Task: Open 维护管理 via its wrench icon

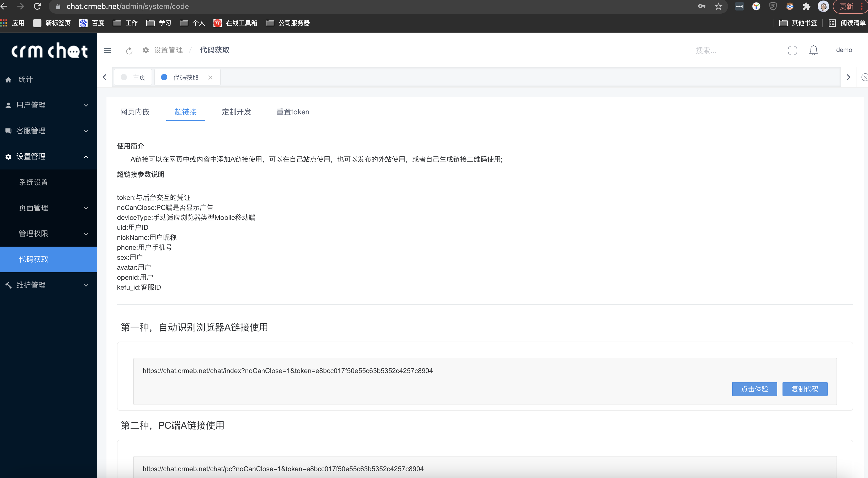Action: (8, 285)
